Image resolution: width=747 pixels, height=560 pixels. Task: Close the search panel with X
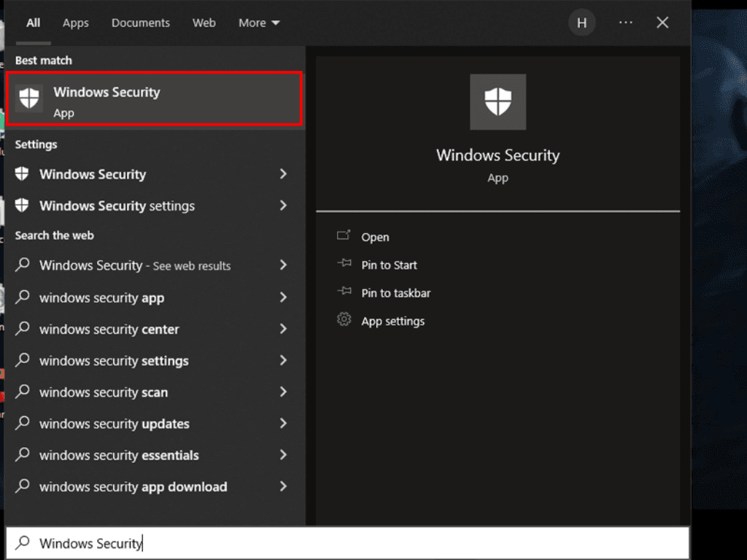pos(662,23)
